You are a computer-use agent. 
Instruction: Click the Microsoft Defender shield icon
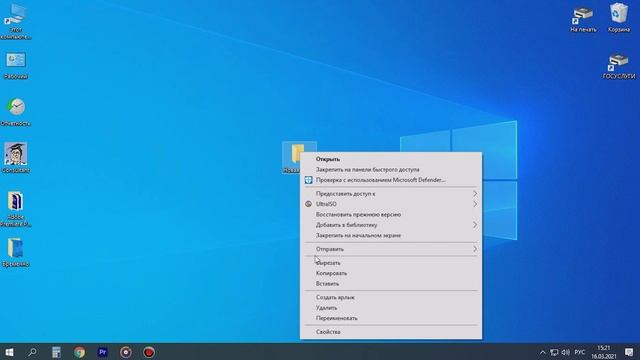309,180
